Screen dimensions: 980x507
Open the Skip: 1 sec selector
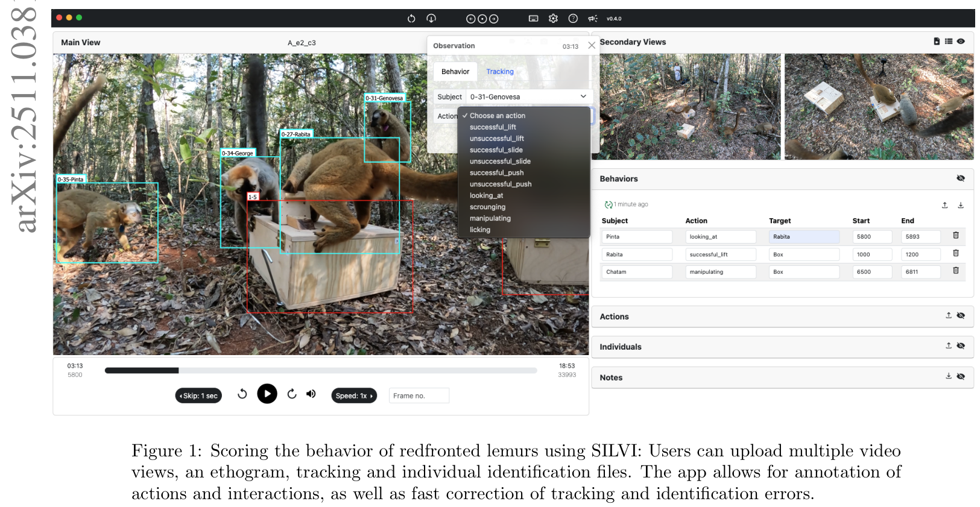pyautogui.click(x=199, y=396)
